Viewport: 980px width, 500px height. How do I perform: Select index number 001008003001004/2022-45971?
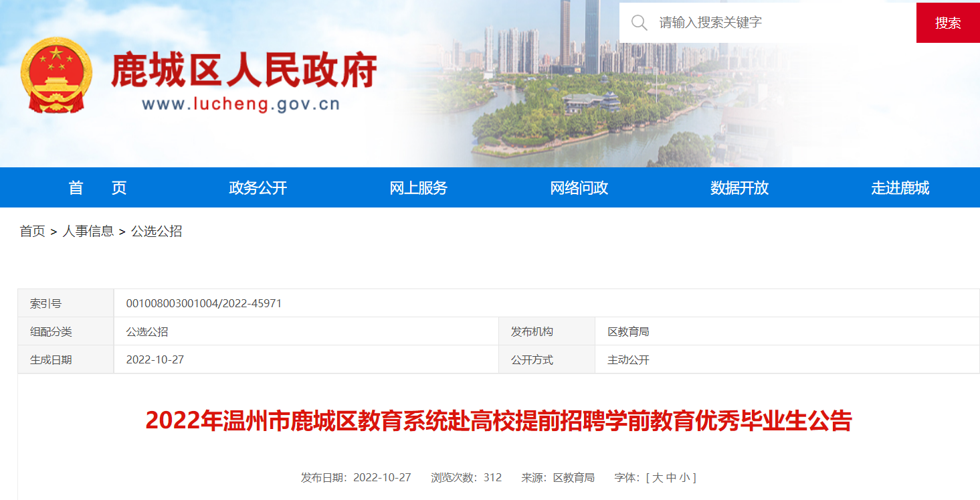pos(204,304)
